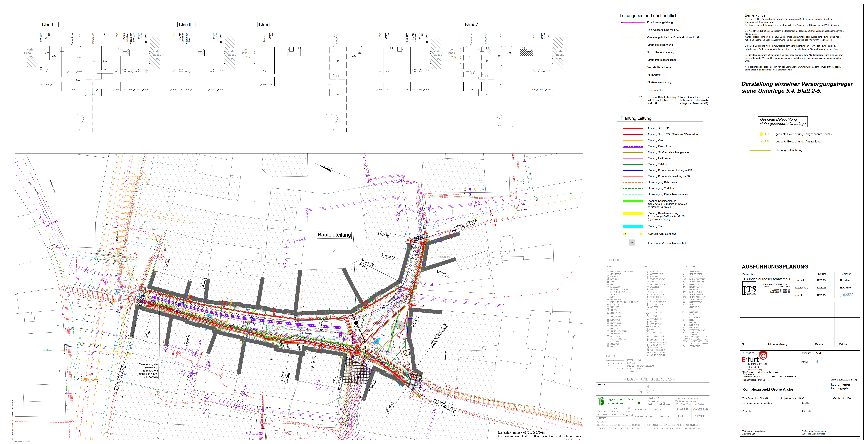Click the large black dot on the plan
868x444 pixels.
[356, 323]
